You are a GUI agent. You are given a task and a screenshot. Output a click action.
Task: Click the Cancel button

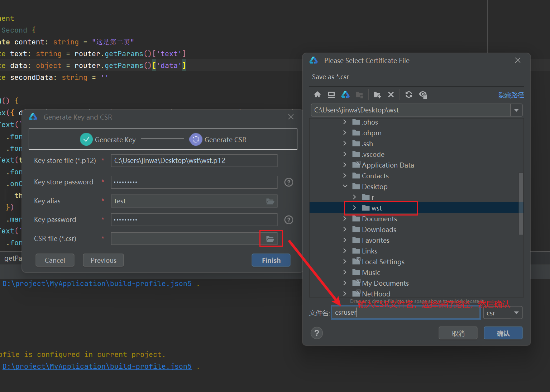[x=55, y=260]
